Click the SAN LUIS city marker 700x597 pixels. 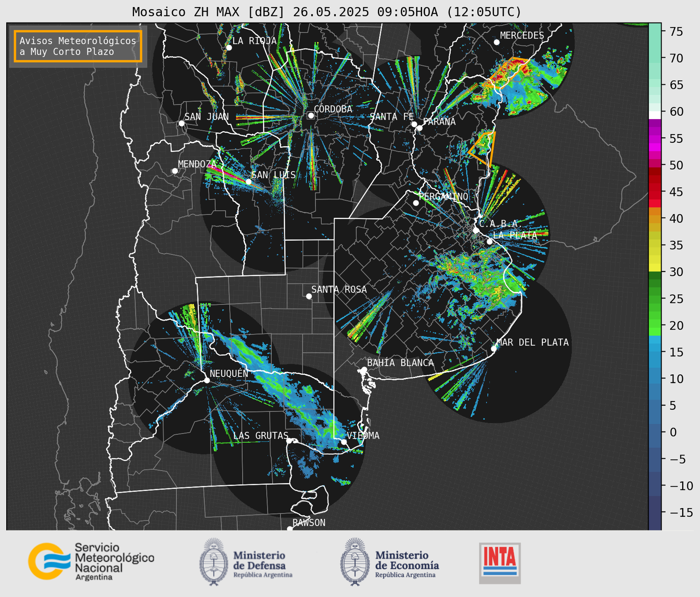point(249,182)
